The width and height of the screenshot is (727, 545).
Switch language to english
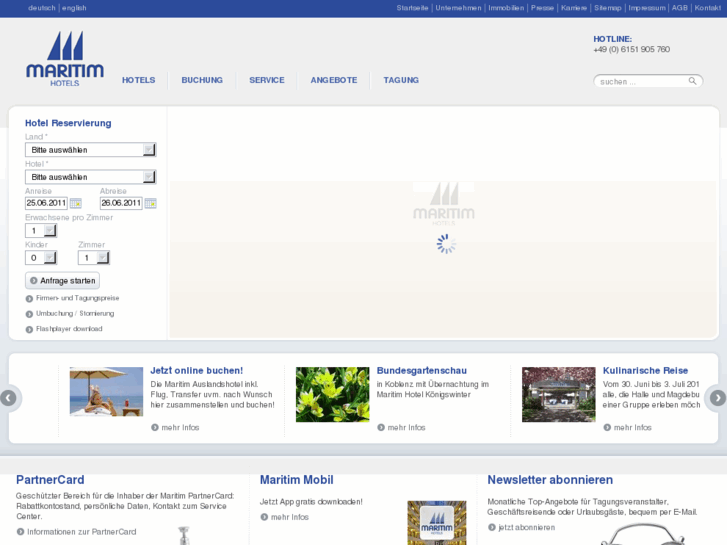pos(74,8)
